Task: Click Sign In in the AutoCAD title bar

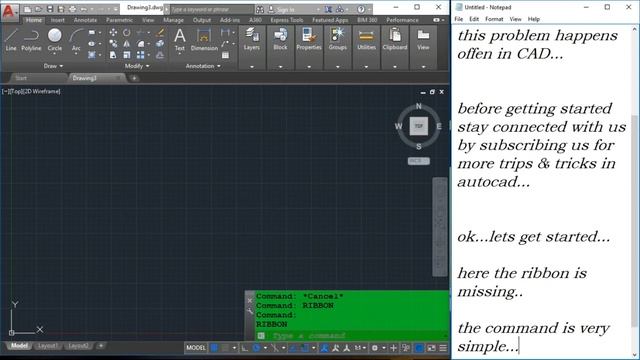Action: [x=286, y=9]
